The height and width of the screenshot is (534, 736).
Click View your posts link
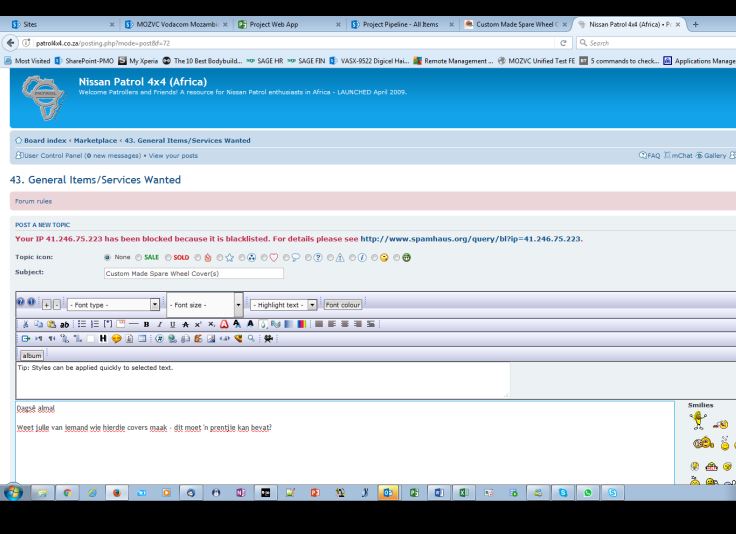(x=173, y=155)
